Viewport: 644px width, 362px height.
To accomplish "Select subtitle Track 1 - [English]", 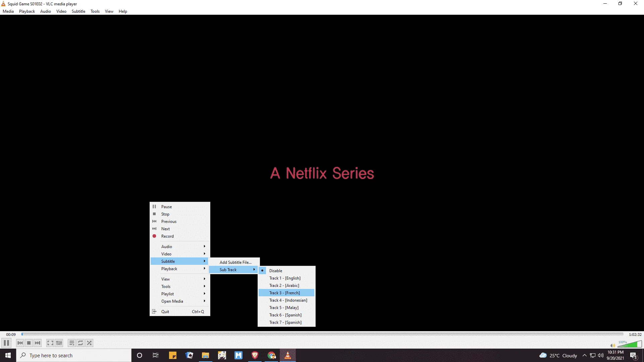I will click(286, 278).
